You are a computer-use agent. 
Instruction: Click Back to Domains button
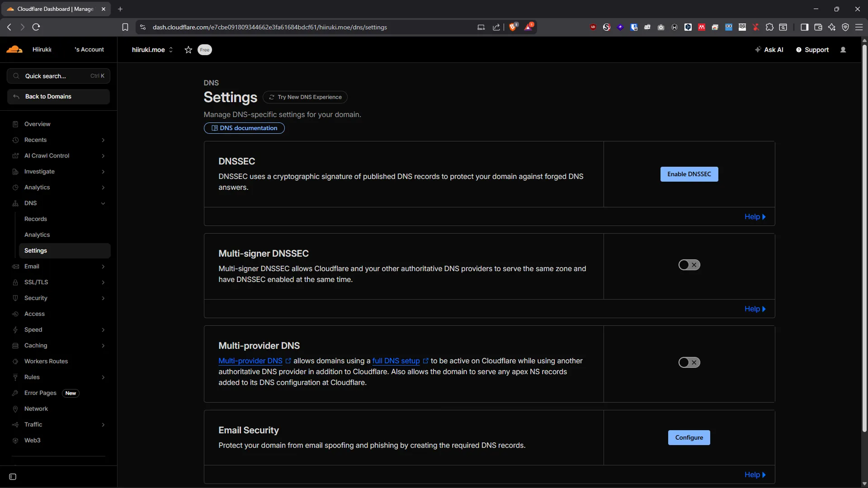tap(58, 97)
